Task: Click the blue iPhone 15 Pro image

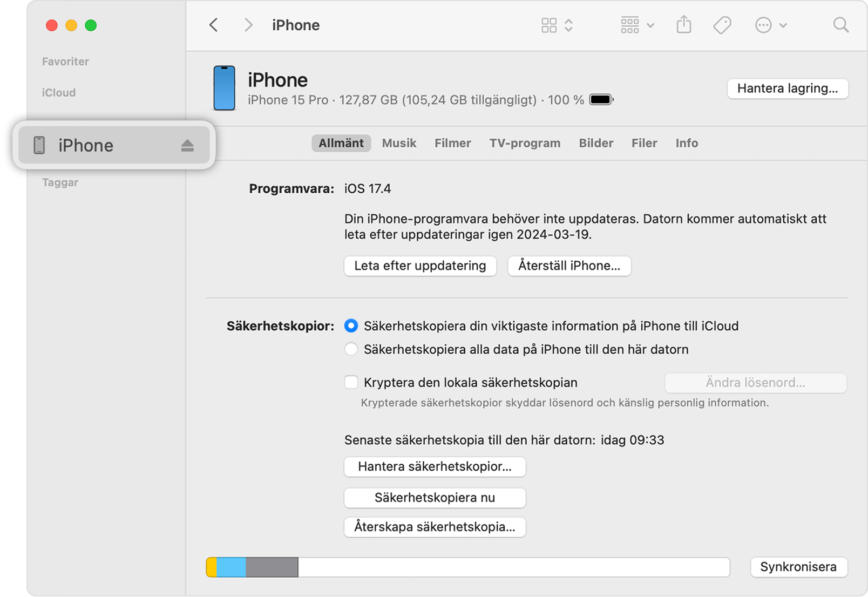Action: click(224, 88)
